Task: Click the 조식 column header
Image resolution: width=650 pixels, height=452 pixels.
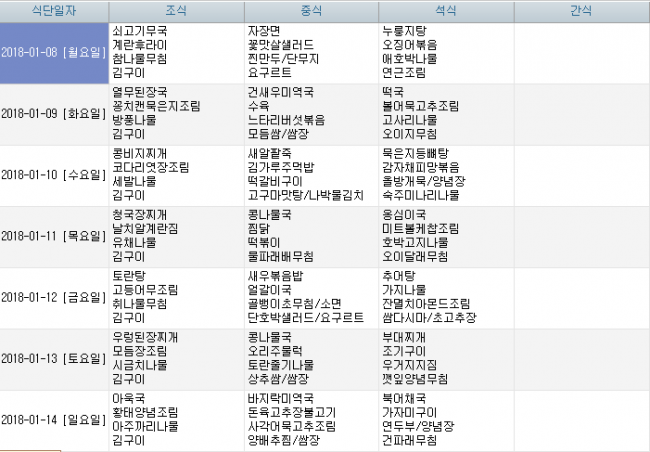Action: tap(175, 11)
